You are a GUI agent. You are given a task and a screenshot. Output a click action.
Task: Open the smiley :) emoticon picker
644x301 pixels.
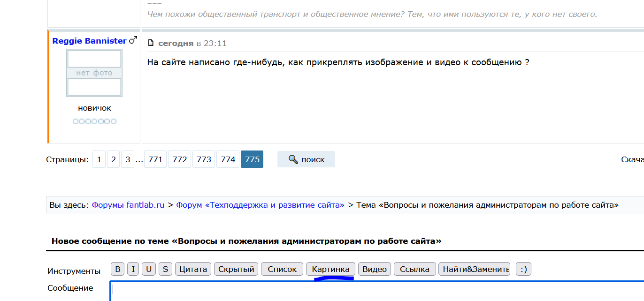point(523,269)
